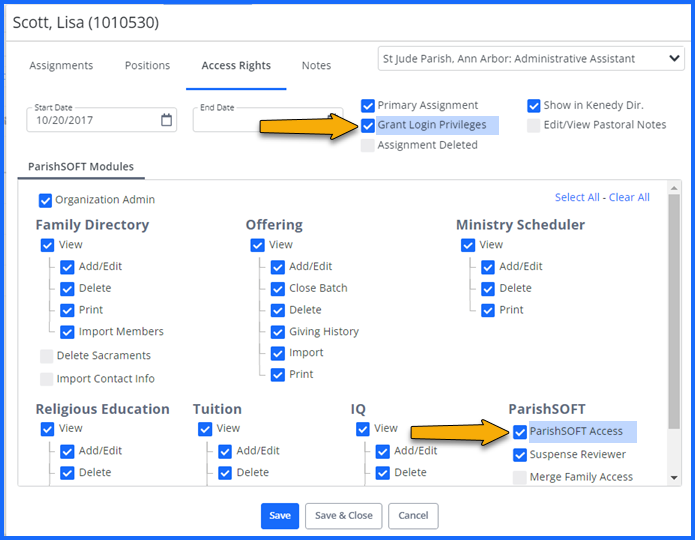
Task: Enable Edit/View Pastoral Notes checkbox
Action: [534, 125]
